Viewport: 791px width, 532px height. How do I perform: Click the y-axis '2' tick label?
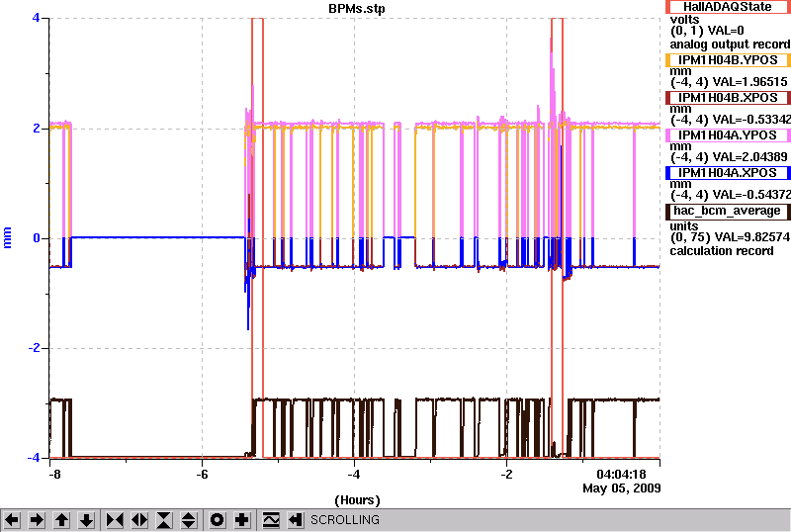coord(37,129)
